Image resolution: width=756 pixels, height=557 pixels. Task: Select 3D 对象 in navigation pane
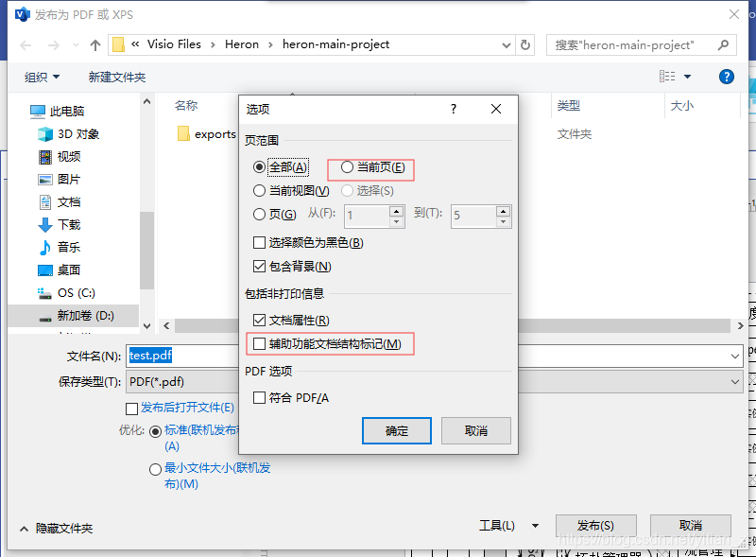(77, 134)
